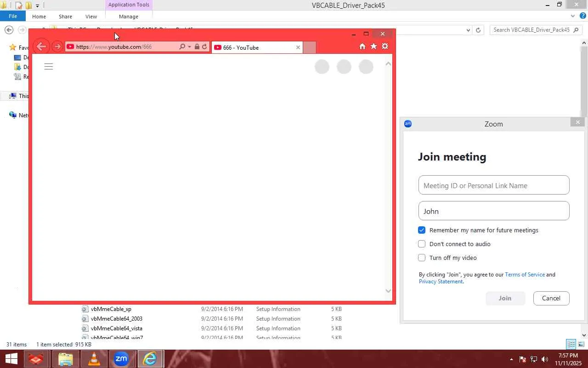Image resolution: width=588 pixels, height=368 pixels.
Task: Open the YouTube hamburger menu
Action: (x=49, y=67)
